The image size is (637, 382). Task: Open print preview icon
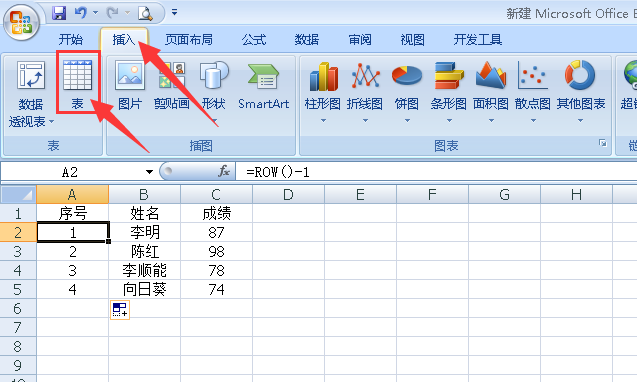point(145,13)
